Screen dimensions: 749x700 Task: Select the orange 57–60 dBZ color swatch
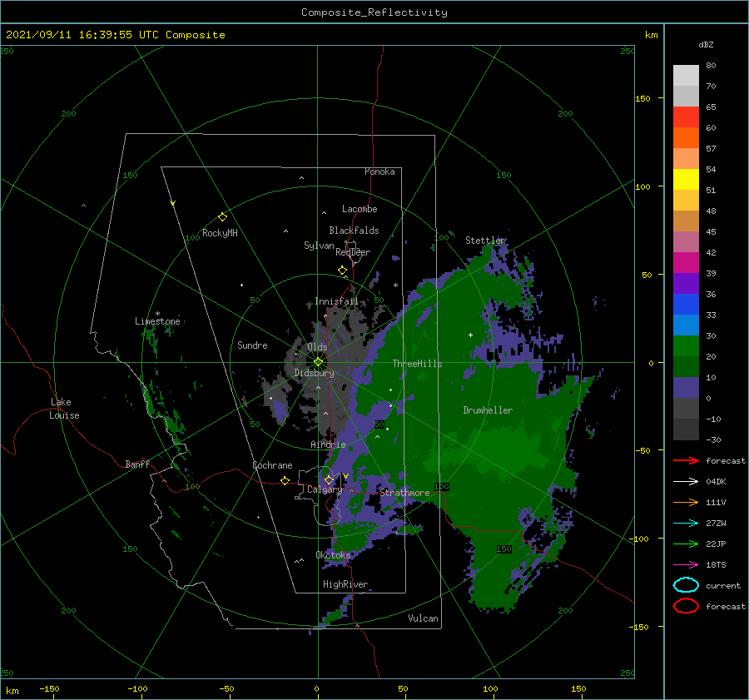click(x=686, y=137)
